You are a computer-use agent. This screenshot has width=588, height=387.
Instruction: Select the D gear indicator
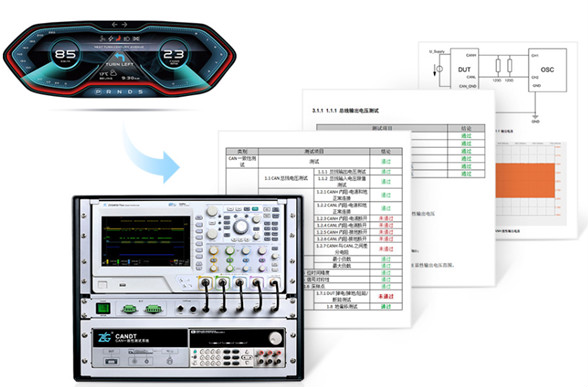(x=131, y=92)
